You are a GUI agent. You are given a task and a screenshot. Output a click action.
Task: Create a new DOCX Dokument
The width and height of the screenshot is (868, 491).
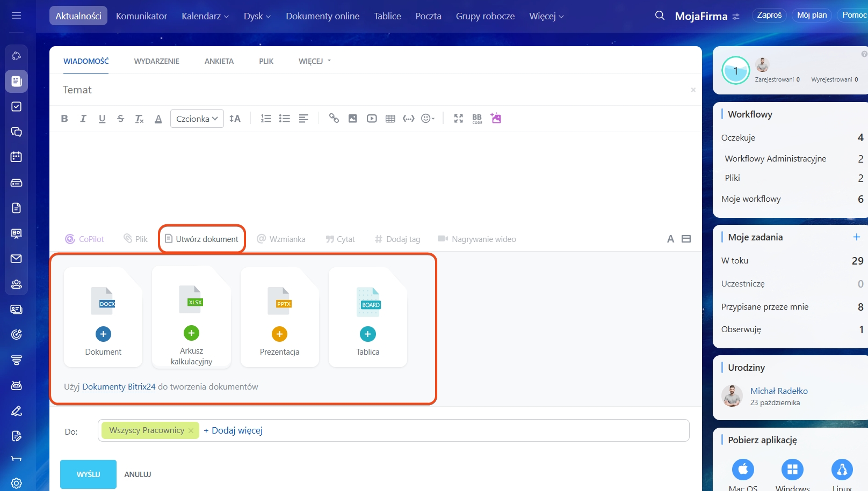coord(103,334)
